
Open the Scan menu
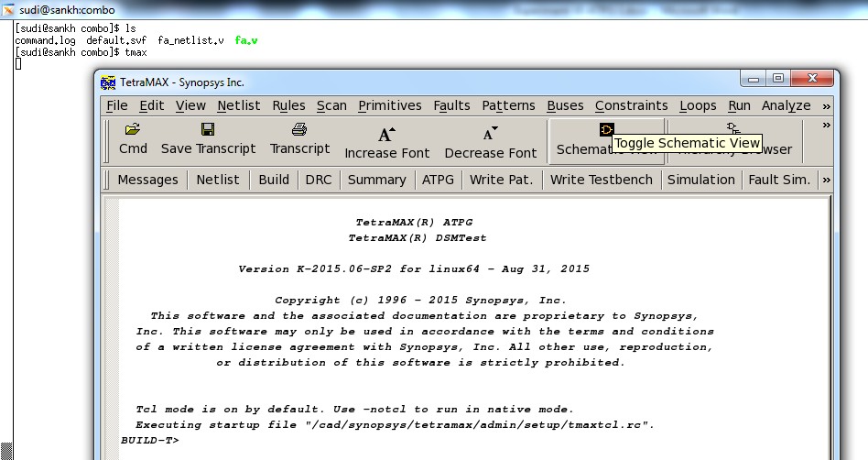[x=331, y=105]
